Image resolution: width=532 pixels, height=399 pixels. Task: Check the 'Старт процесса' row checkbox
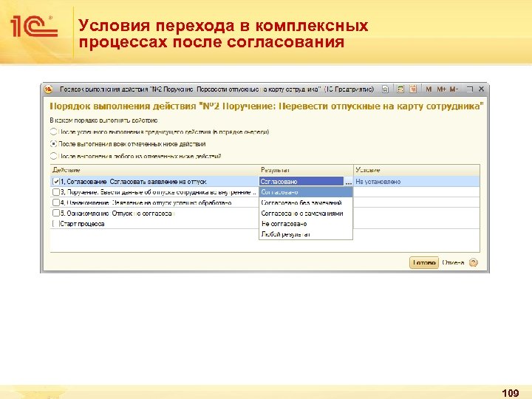[56, 224]
